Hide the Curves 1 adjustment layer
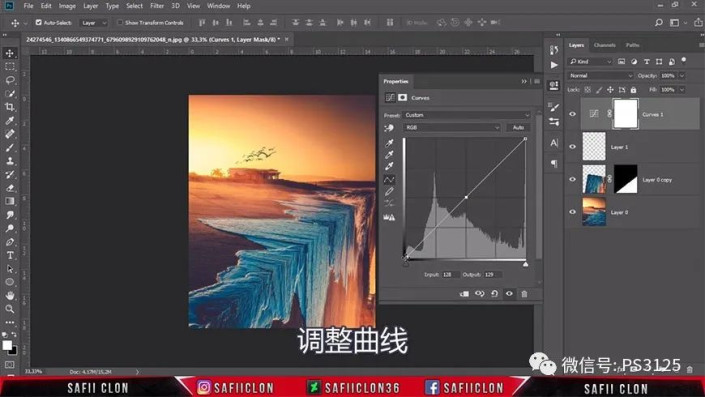Viewport: 705px width, 397px height. pyautogui.click(x=572, y=114)
